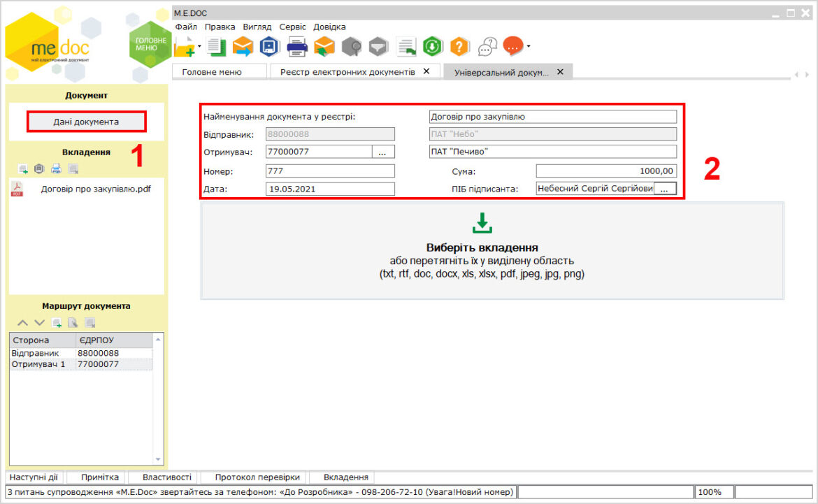This screenshot has width=818, height=504.
Task: Click the red speech bubble messages icon
Action: coord(512,46)
